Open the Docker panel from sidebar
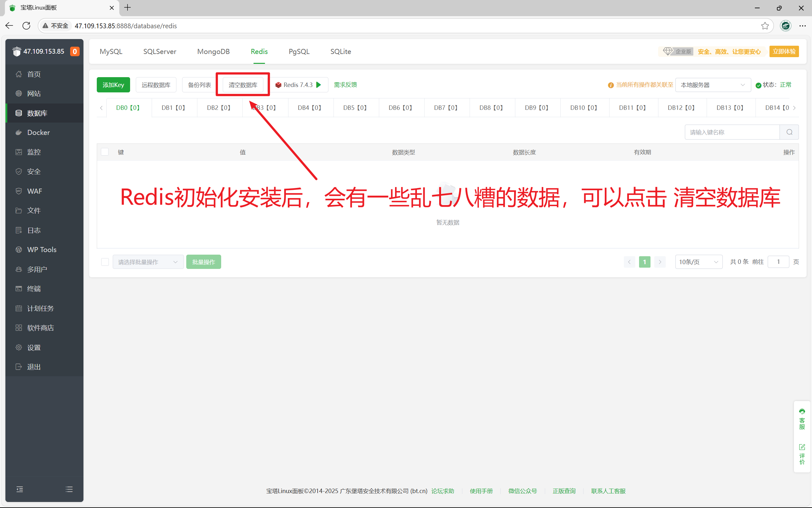Screen dimensions: 812x508 38,132
